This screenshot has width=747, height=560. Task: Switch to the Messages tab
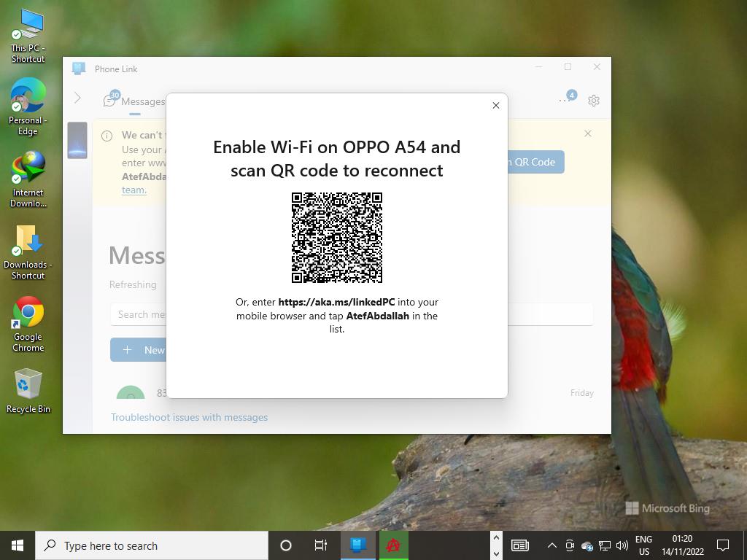click(x=135, y=101)
